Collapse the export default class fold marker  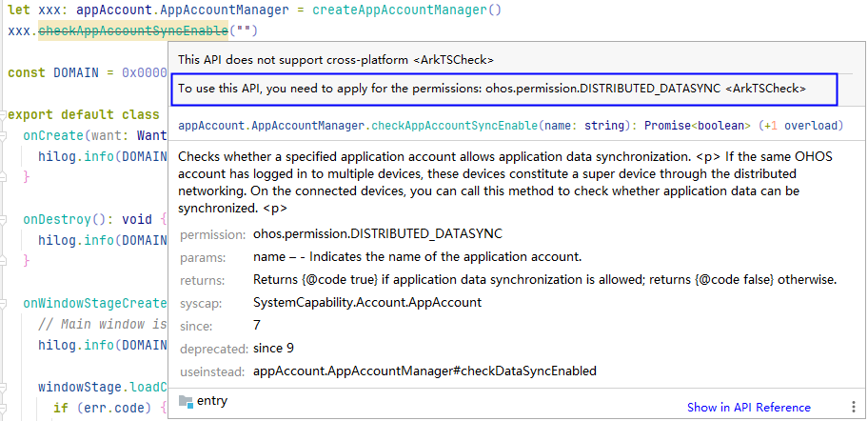coord(4,115)
